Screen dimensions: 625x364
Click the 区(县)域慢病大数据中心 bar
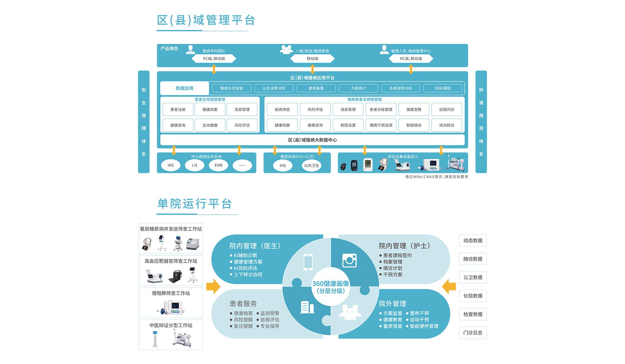pos(312,140)
